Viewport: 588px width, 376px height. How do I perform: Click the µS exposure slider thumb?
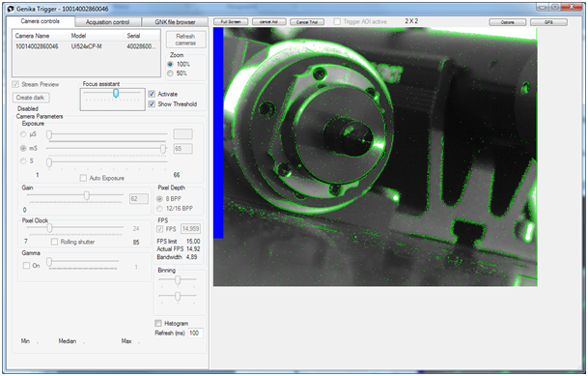(x=49, y=134)
